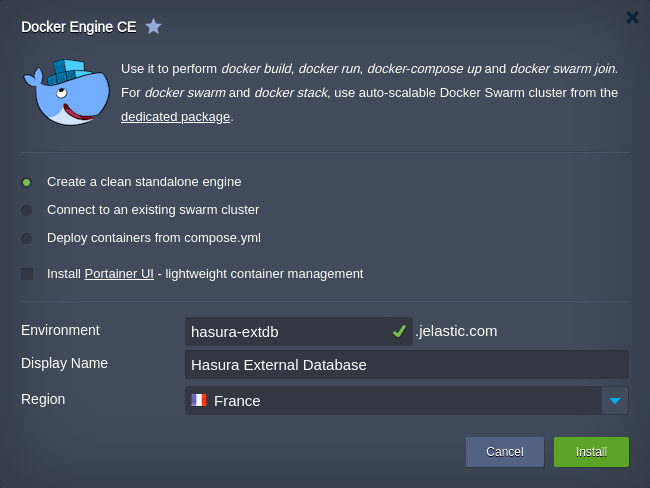Click the favorite star next to Docker Engine CE

click(x=153, y=27)
